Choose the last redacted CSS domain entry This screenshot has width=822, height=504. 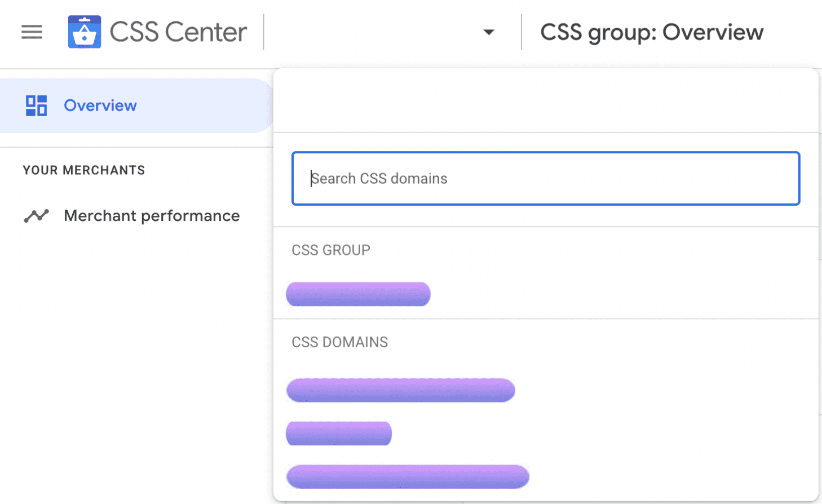click(408, 476)
